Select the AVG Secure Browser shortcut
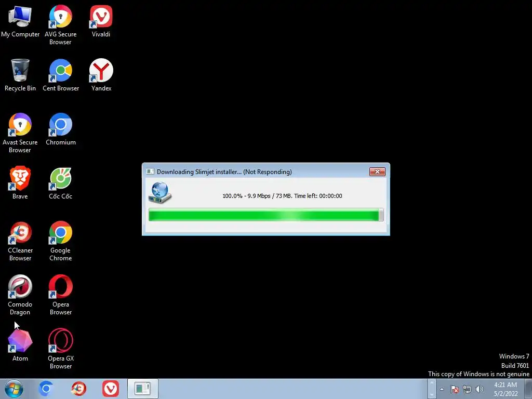The width and height of the screenshot is (532, 399). 60,25
